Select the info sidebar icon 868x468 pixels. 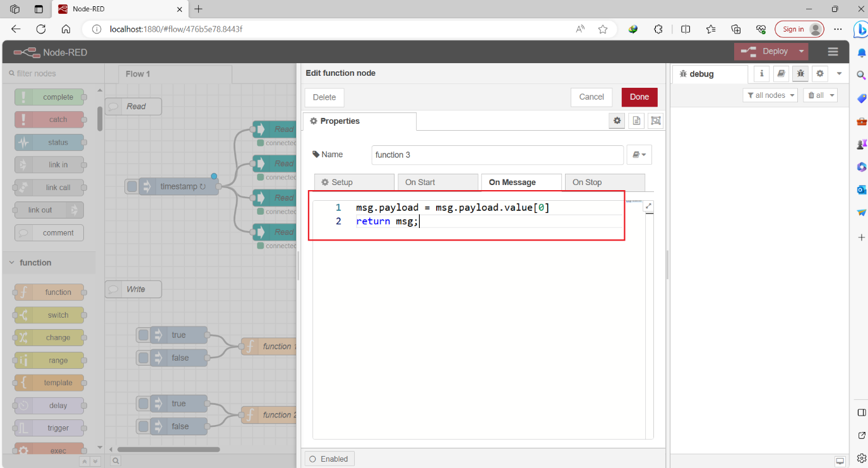(x=761, y=73)
